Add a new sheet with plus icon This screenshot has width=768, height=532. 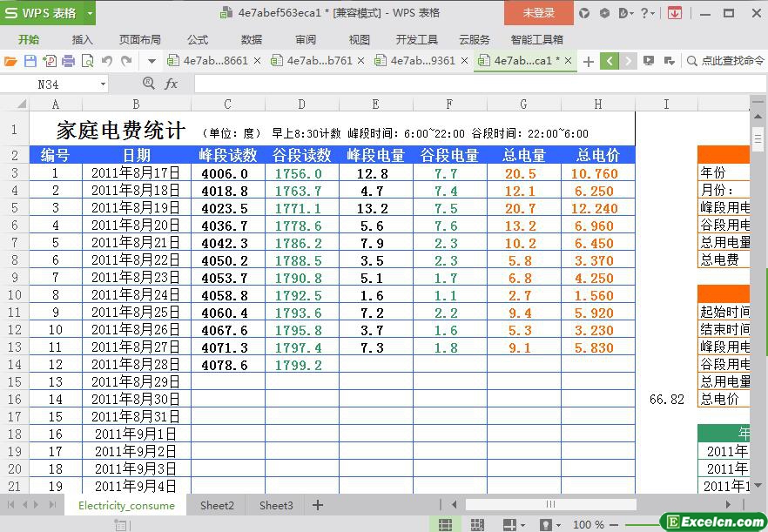(x=318, y=505)
